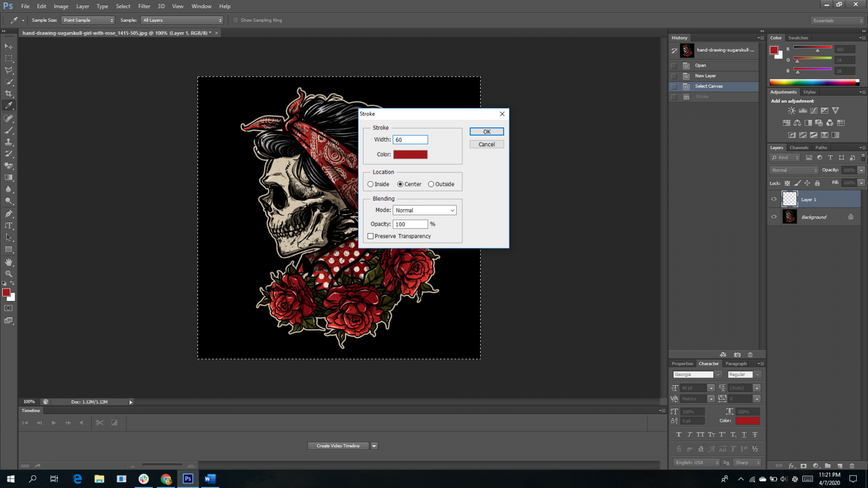Select the Crop tool in toolbar

click(9, 94)
